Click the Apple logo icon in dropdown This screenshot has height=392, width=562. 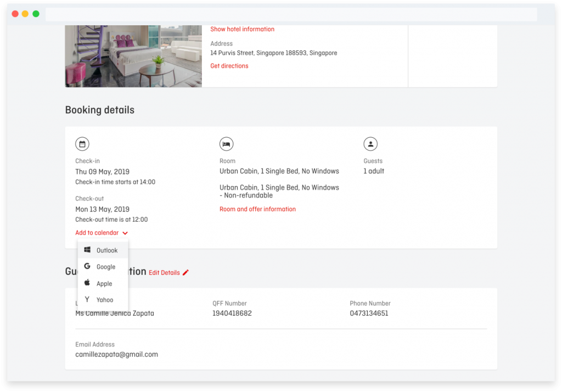[87, 283]
